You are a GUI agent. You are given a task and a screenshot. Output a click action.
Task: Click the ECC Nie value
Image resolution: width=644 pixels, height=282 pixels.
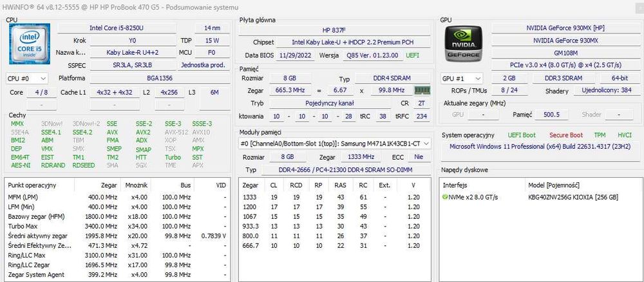point(419,157)
